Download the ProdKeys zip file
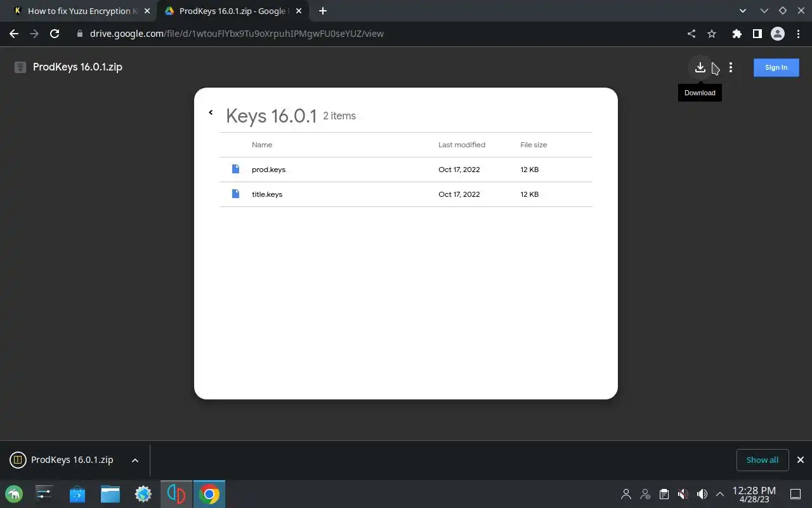Screen dimensions: 812x508 (x=700, y=67)
